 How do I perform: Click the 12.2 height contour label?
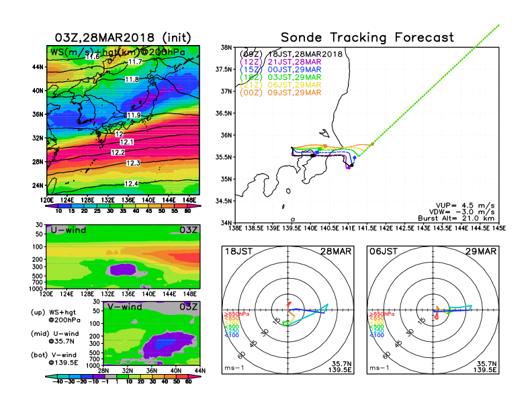pos(118,152)
